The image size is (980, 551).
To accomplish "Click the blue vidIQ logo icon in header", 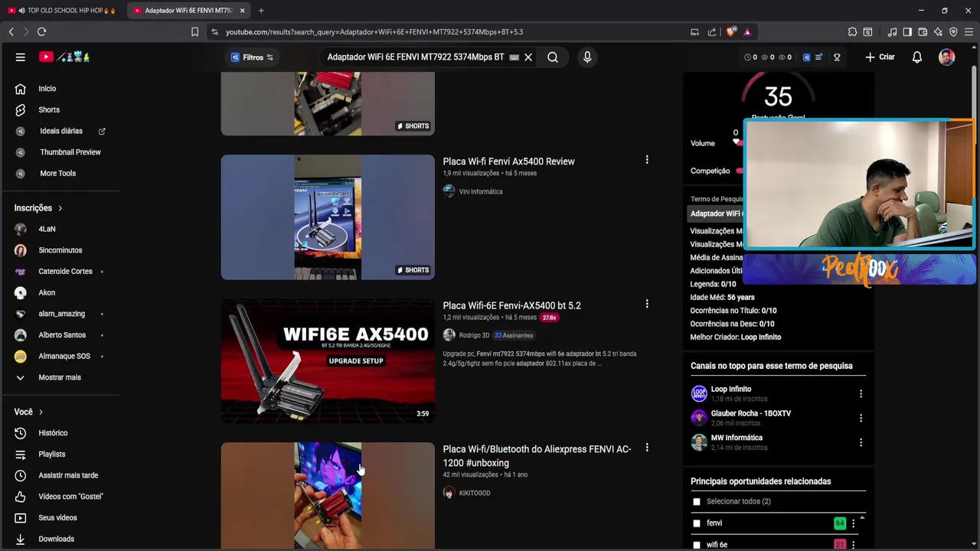I will click(x=806, y=57).
